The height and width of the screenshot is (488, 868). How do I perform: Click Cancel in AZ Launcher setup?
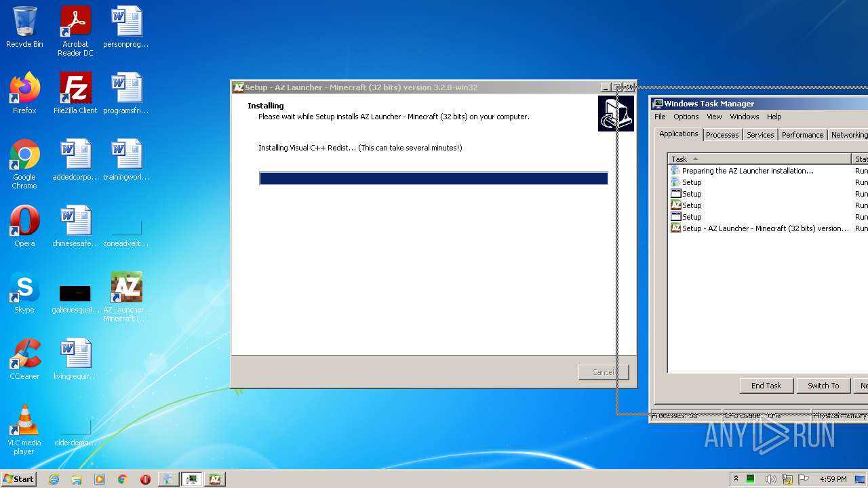[x=603, y=372]
